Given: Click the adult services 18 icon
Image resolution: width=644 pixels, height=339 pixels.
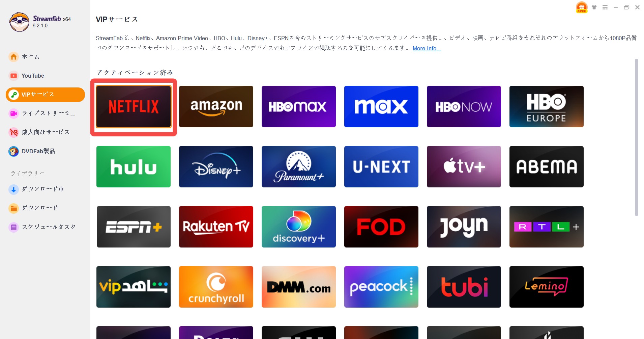Looking at the screenshot, I should 13,132.
